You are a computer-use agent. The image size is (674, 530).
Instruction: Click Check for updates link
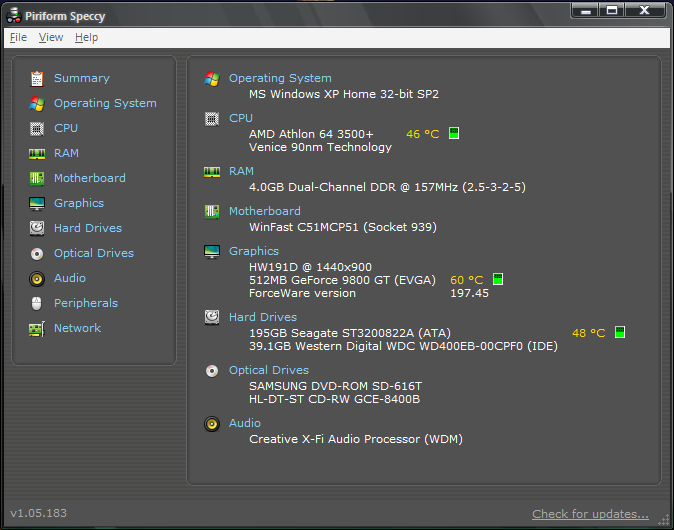pos(590,514)
